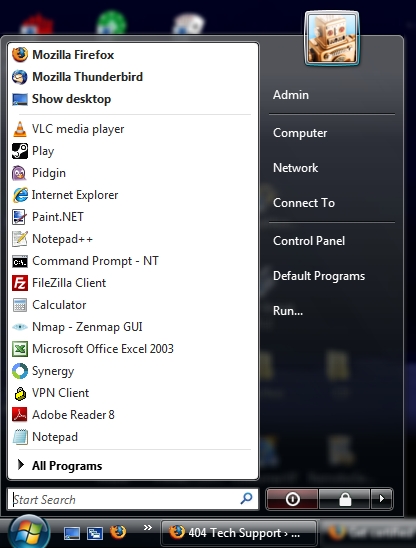Click the "FileZilla Client" label
Screen dimensions: 416x548
pyautogui.click(x=69, y=283)
